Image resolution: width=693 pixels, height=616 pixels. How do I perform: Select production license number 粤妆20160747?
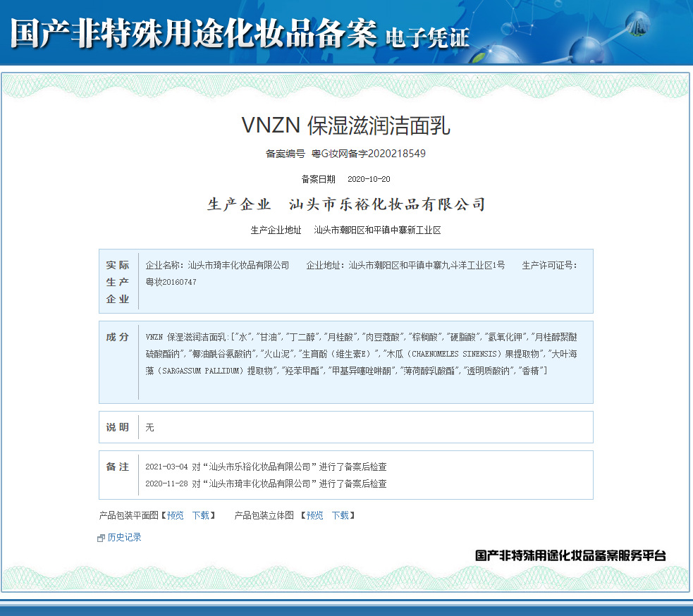171,282
